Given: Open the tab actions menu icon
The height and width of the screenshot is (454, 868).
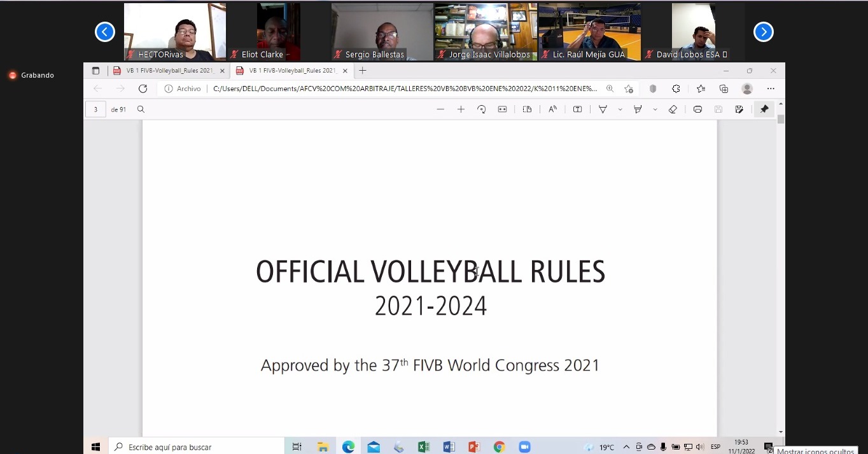Looking at the screenshot, I should 95,71.
